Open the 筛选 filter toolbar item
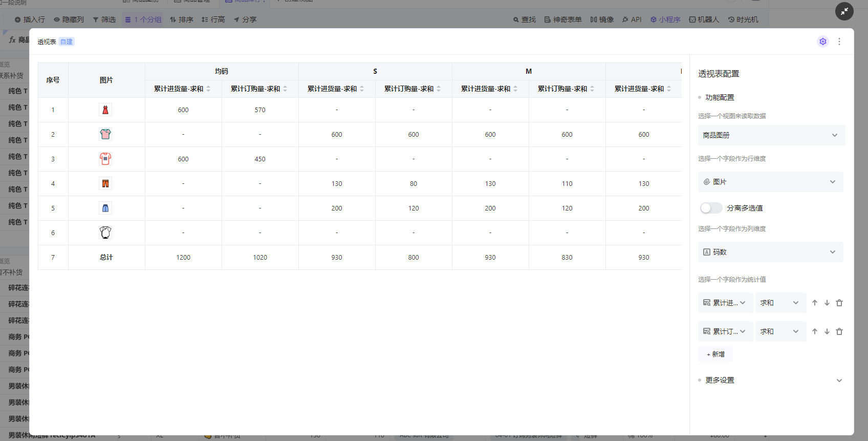Image resolution: width=868 pixels, height=441 pixels. [104, 19]
